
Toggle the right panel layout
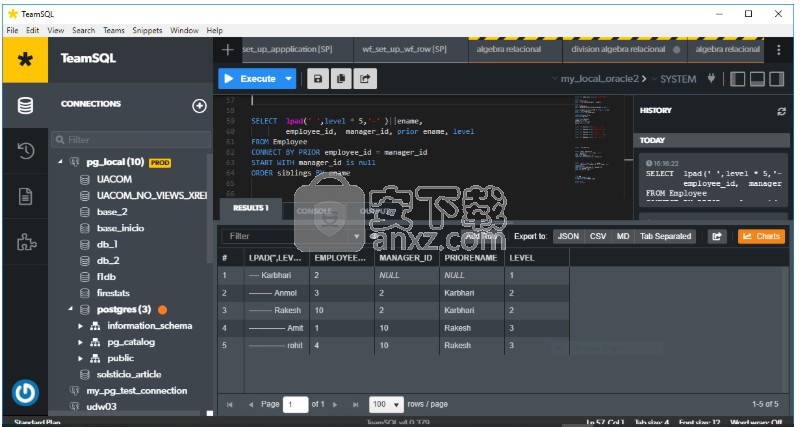(777, 79)
